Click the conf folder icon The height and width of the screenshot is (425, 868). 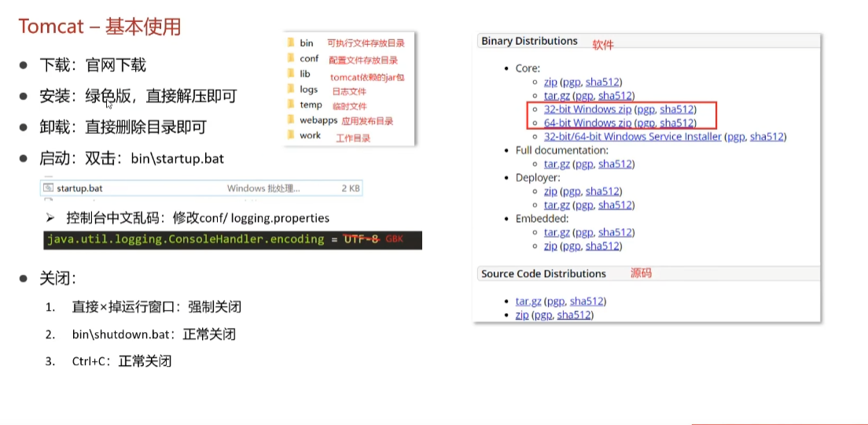[x=291, y=58]
